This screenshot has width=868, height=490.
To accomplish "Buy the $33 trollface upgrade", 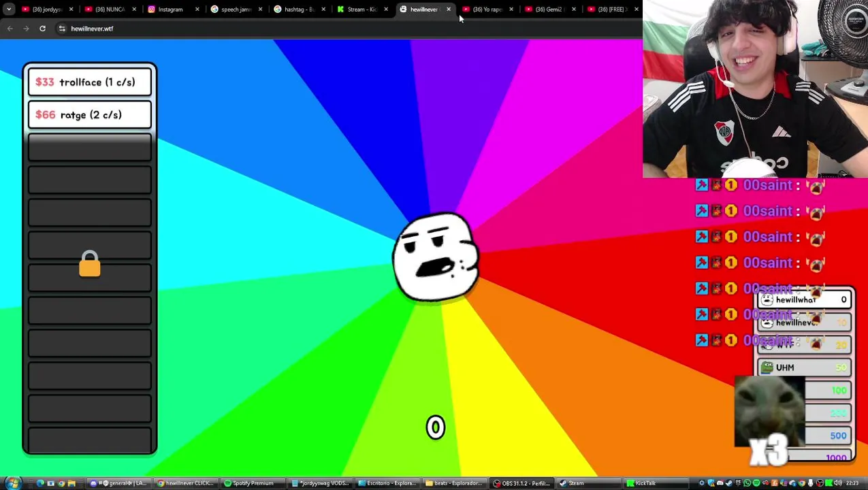I will (x=90, y=82).
